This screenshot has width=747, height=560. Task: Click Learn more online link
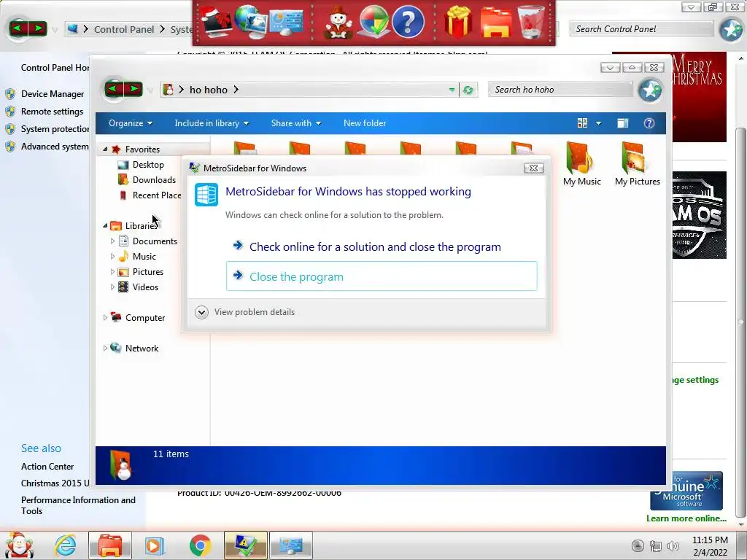click(x=686, y=518)
